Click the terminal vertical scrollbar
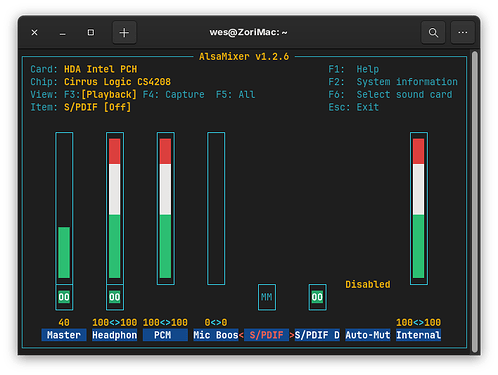 pos(475,202)
